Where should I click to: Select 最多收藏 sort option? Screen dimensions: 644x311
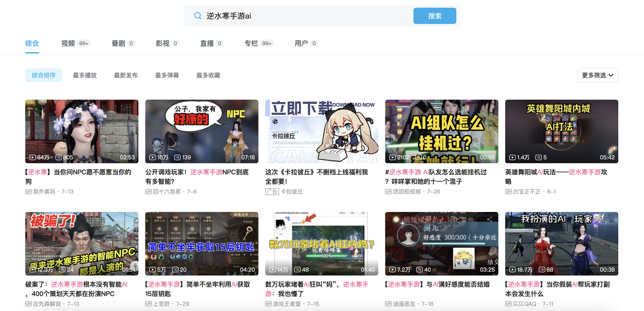point(208,75)
